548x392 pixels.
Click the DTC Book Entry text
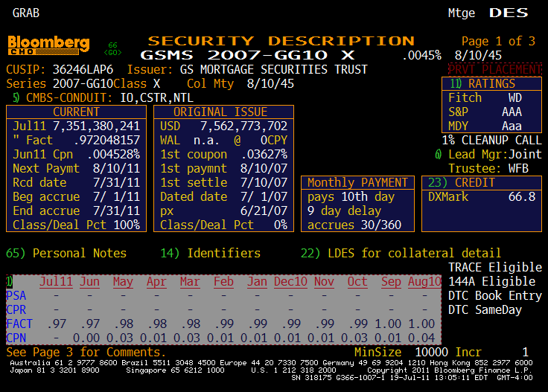pyautogui.click(x=495, y=295)
